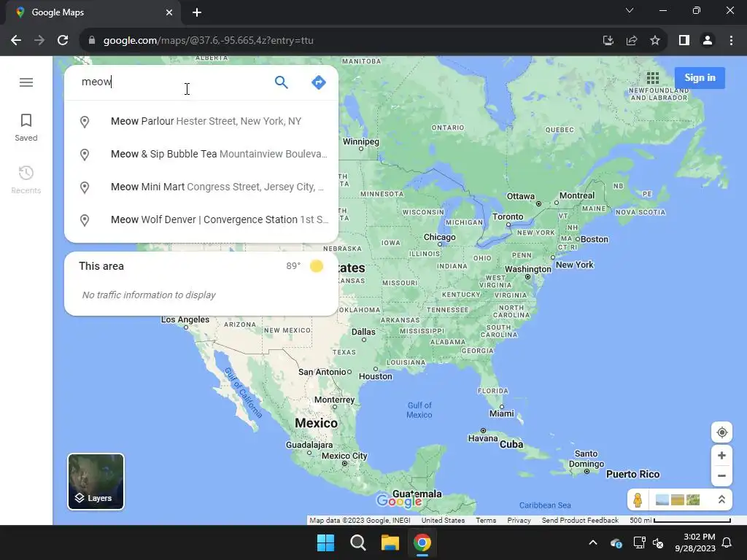
Task: Open the tab search dropdown arrow
Action: (630, 10)
